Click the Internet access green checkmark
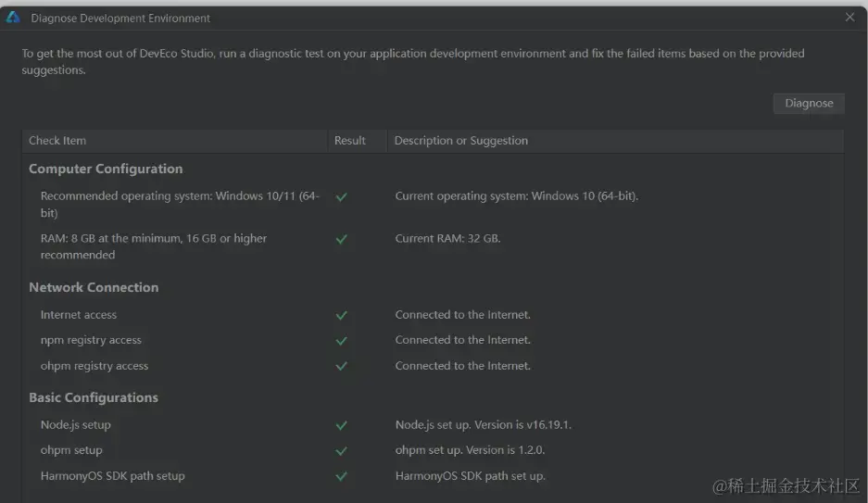Viewport: 868px width, 503px height. click(x=342, y=316)
